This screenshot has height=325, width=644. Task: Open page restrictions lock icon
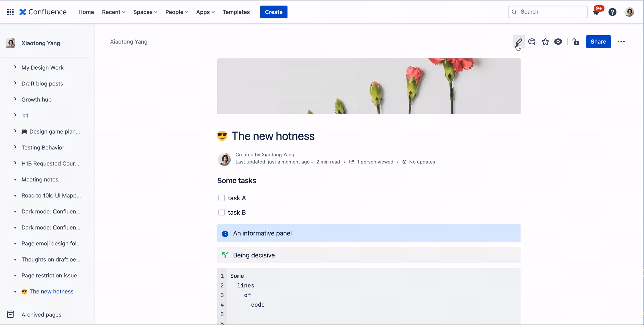[x=576, y=42]
